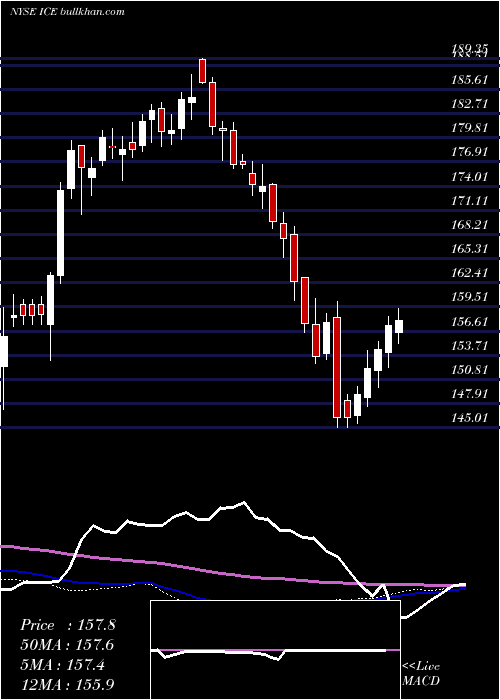Click the 171.11 price axis label
500x700 pixels.
[x=470, y=201]
